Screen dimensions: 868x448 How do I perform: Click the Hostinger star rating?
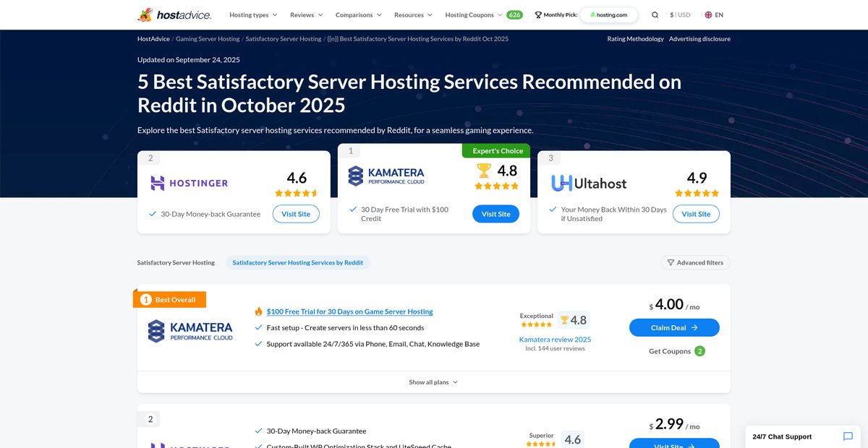click(297, 193)
